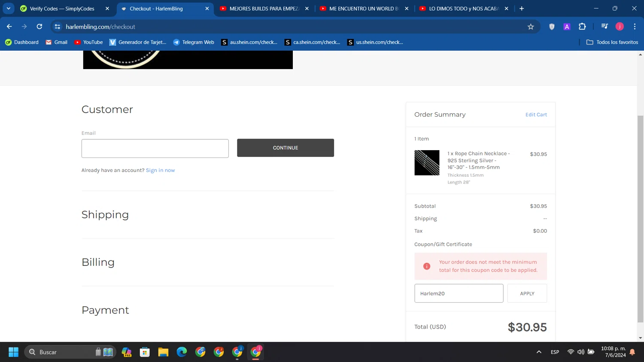Open the Extensions puzzle icon
Image resolution: width=644 pixels, height=362 pixels.
click(x=582, y=27)
